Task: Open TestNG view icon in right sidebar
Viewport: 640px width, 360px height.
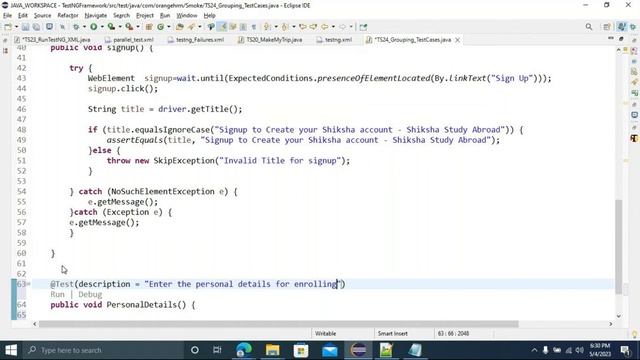Action: tap(634, 138)
